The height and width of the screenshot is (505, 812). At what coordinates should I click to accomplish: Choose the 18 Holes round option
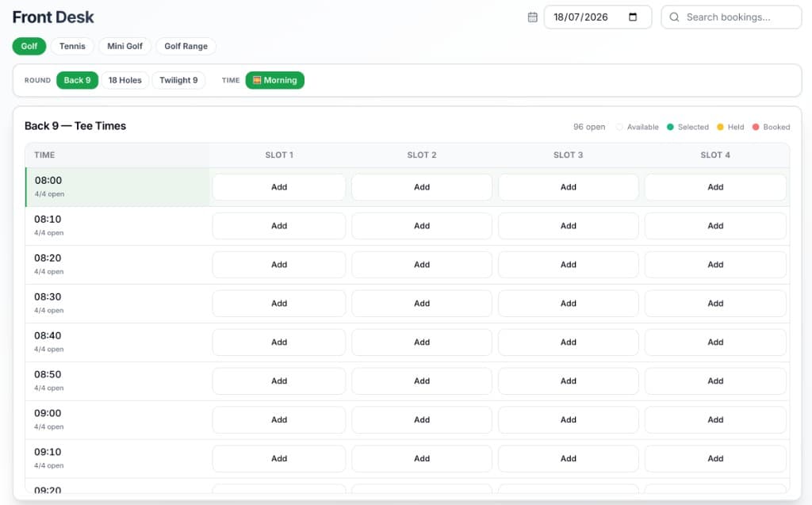click(x=124, y=80)
